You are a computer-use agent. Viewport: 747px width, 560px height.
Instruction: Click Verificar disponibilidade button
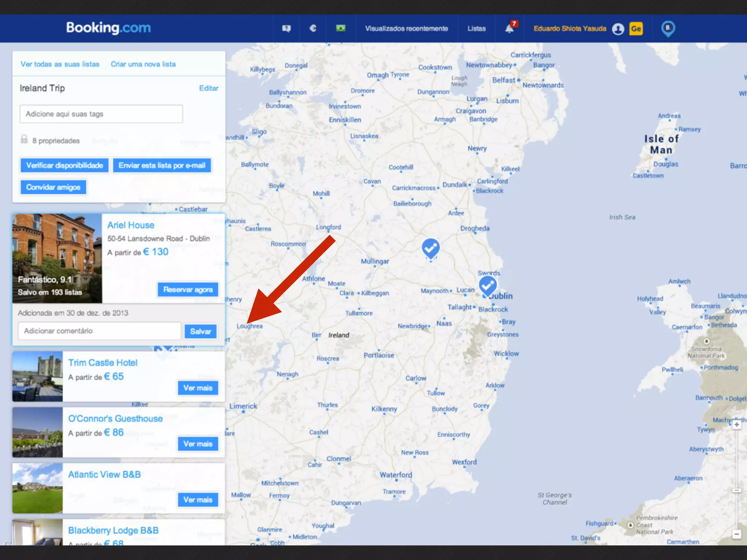tap(65, 166)
